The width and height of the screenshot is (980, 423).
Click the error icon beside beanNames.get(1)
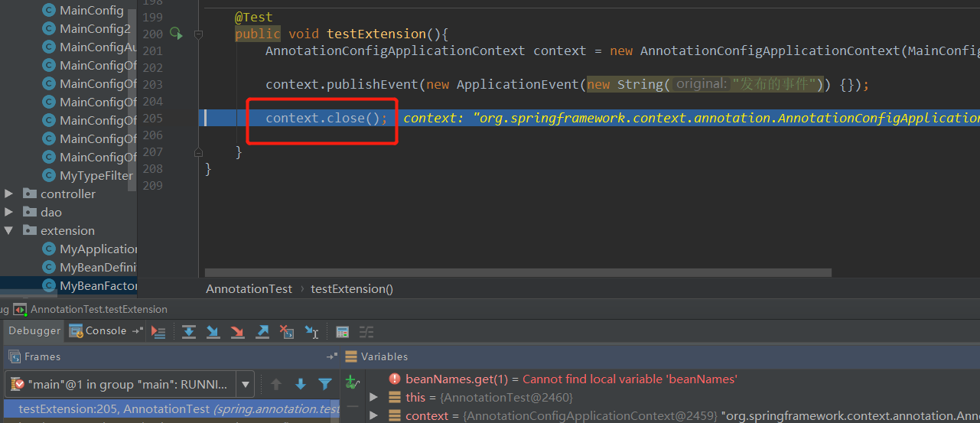395,379
